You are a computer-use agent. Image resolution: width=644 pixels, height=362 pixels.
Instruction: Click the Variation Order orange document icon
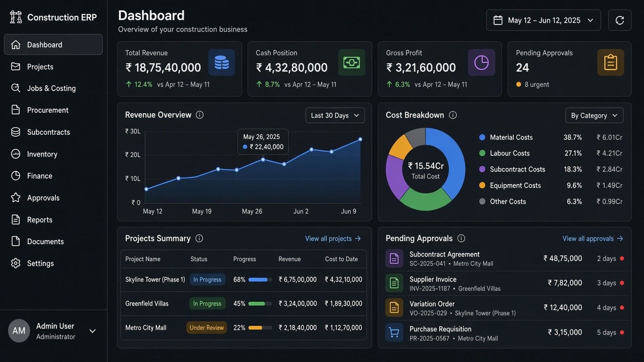click(x=394, y=308)
